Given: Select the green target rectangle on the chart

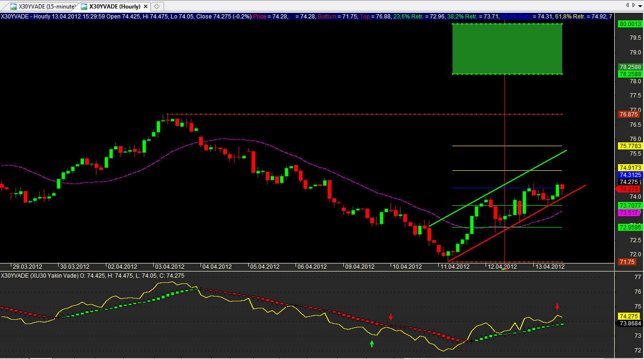Looking at the screenshot, I should point(507,49).
